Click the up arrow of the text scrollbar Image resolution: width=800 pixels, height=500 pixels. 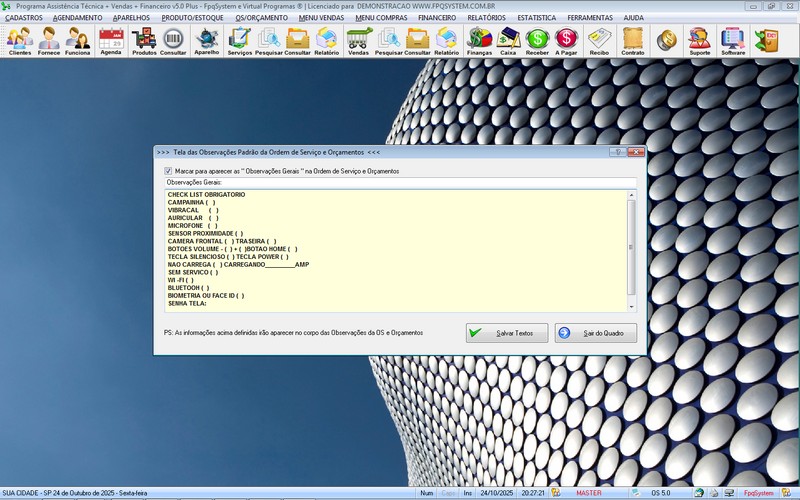point(632,195)
